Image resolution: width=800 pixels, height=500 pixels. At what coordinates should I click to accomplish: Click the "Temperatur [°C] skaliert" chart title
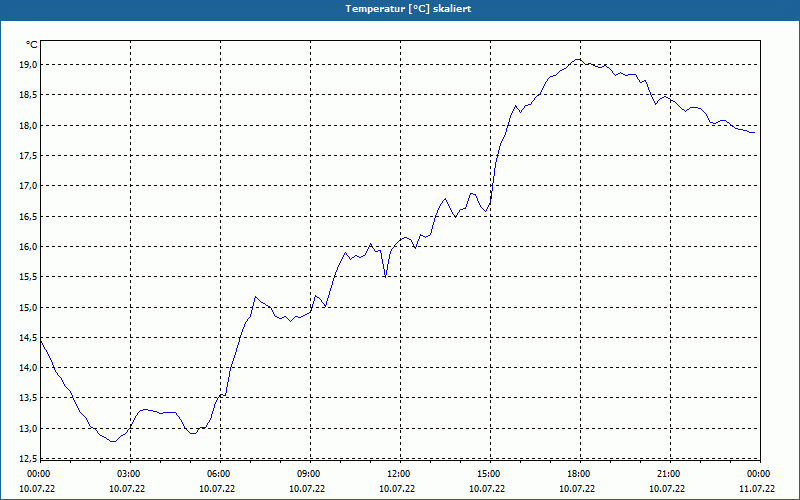pyautogui.click(x=408, y=9)
